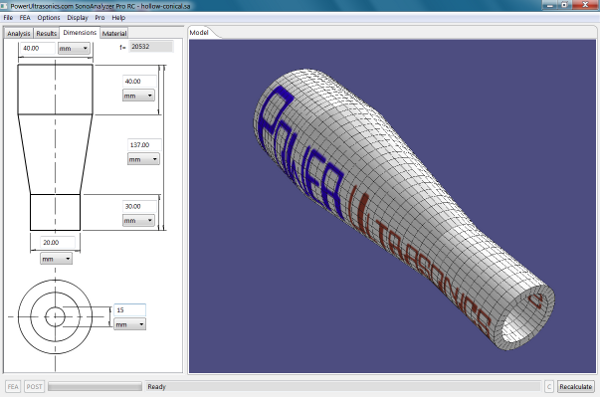The height and width of the screenshot is (397, 600).
Task: Click the frequency field showing 20532
Action: 151,47
